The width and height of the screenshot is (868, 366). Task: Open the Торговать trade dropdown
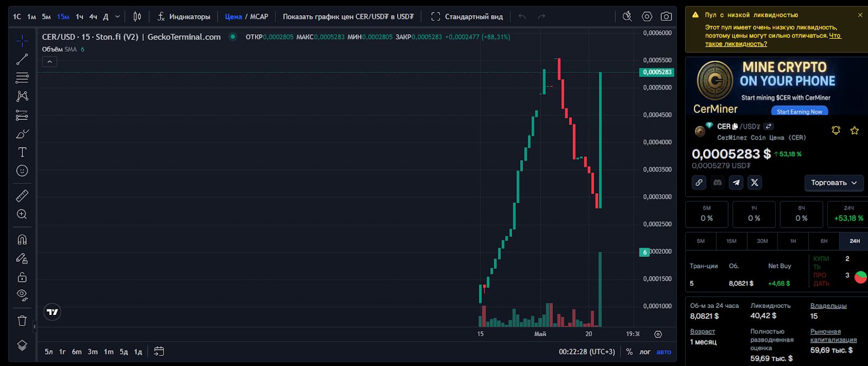coord(834,183)
